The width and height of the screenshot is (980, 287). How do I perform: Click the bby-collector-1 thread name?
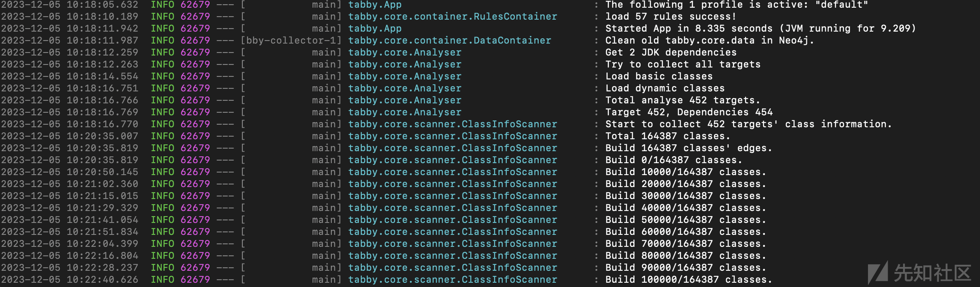point(294,41)
